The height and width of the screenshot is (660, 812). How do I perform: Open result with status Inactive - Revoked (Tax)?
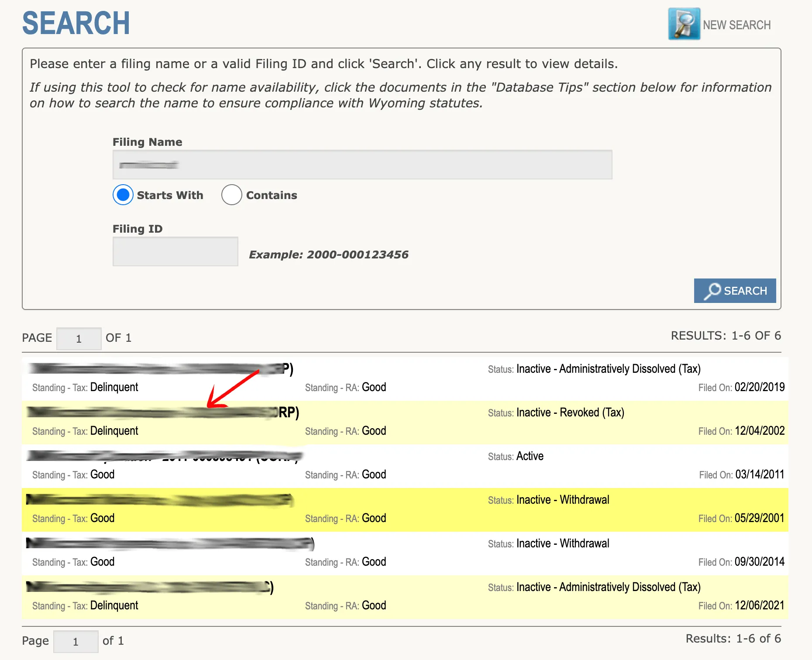(405, 423)
